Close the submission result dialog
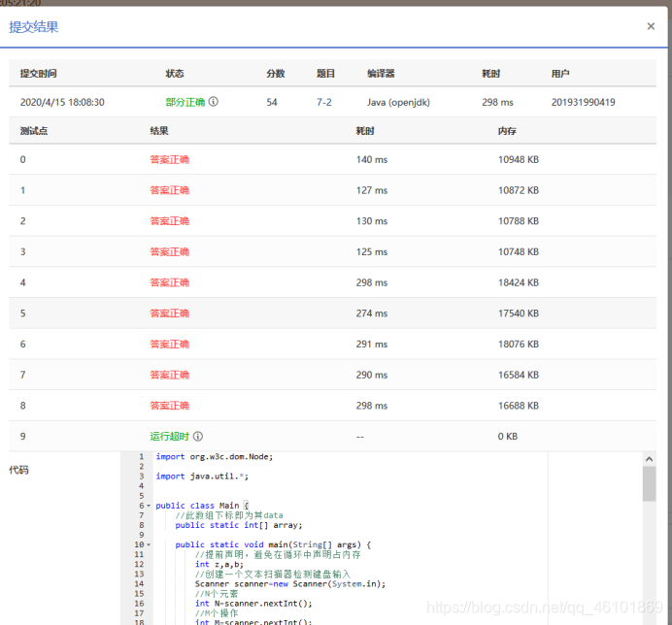This screenshot has height=625, width=672. [x=651, y=26]
